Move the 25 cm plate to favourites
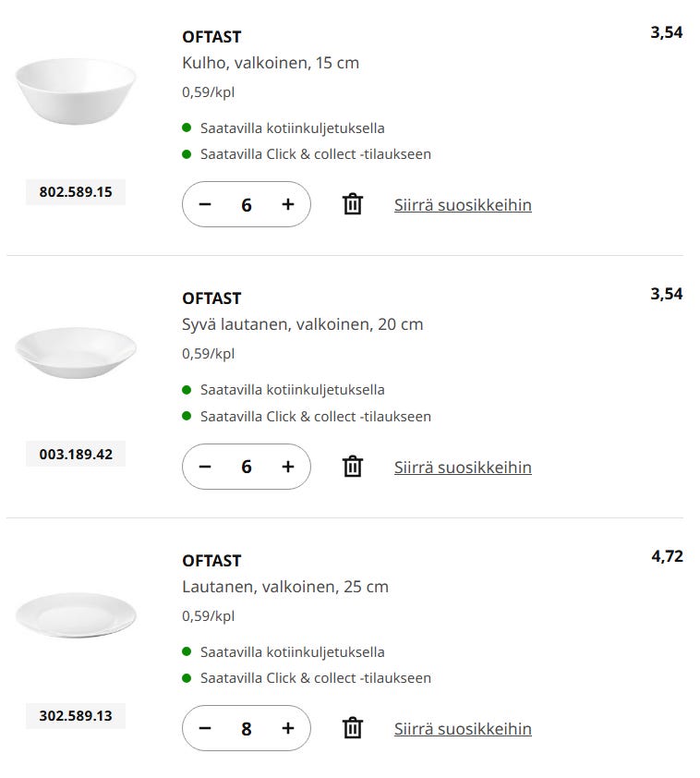The height and width of the screenshot is (778, 700). (463, 728)
